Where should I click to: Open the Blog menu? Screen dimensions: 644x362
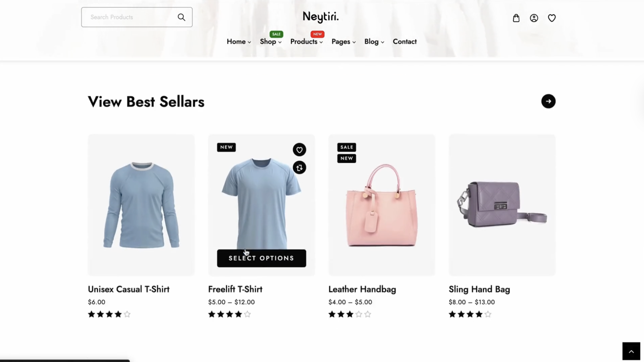click(374, 42)
